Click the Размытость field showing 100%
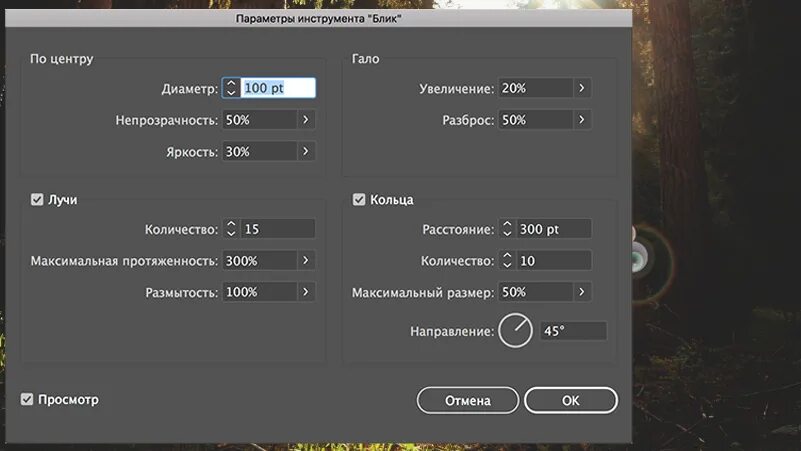The image size is (801, 451). (x=260, y=292)
